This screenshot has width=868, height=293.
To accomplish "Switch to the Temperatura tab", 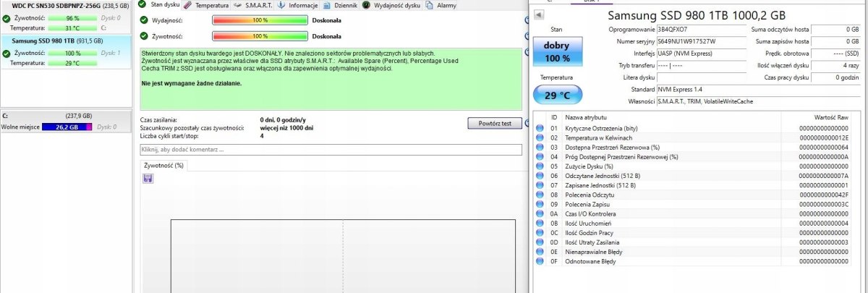I will pos(206,4).
